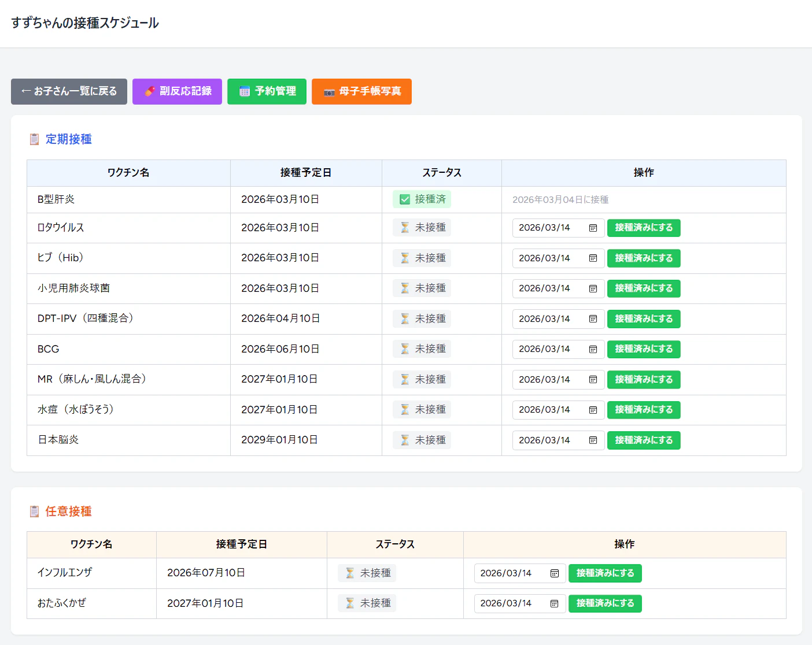Go back with ← お子さん一覧に戻る

(69, 91)
